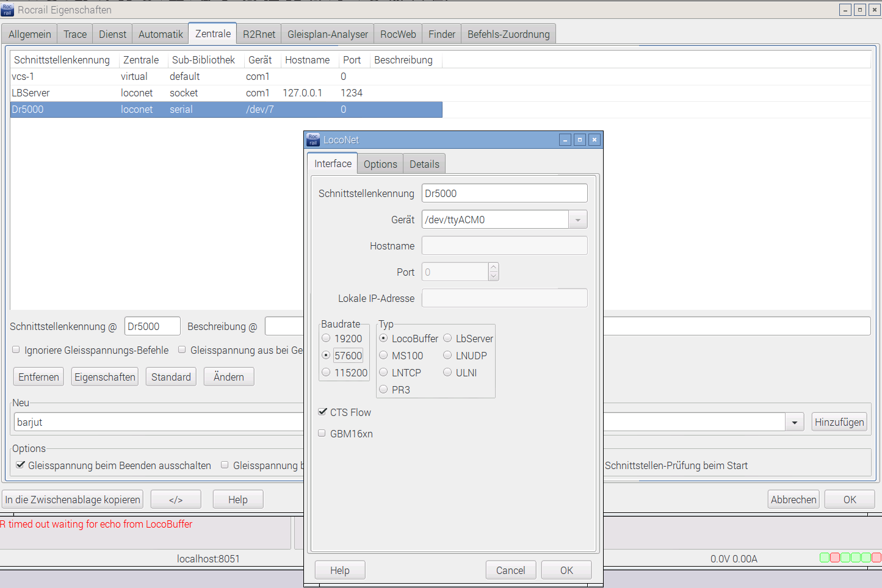Image resolution: width=882 pixels, height=588 pixels.
Task: Click Cancel in the LocoNet dialog
Action: pyautogui.click(x=511, y=570)
